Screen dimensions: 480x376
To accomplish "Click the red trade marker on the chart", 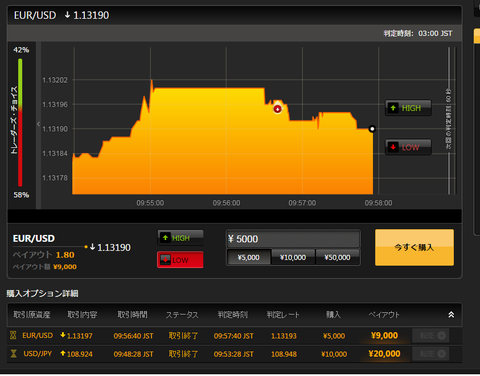I will (277, 109).
